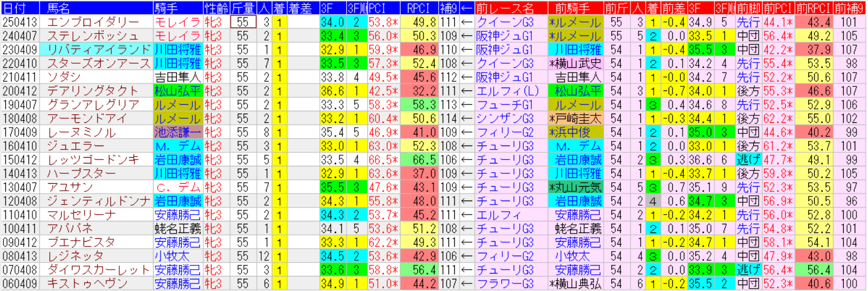This screenshot has width=868, height=291.
Task: Open horse entry エンブロイダリー
Action: [77, 22]
